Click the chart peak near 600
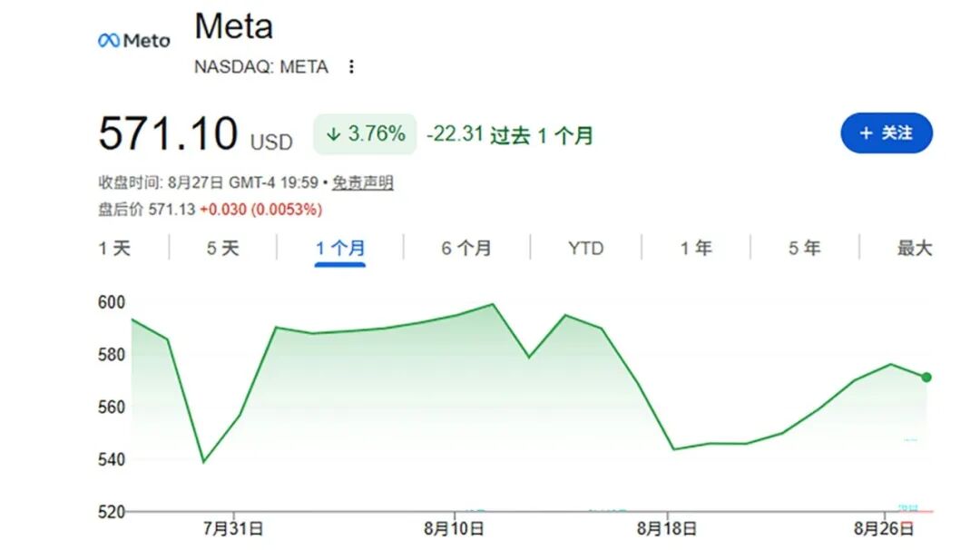The width and height of the screenshot is (980, 550). coord(493,304)
